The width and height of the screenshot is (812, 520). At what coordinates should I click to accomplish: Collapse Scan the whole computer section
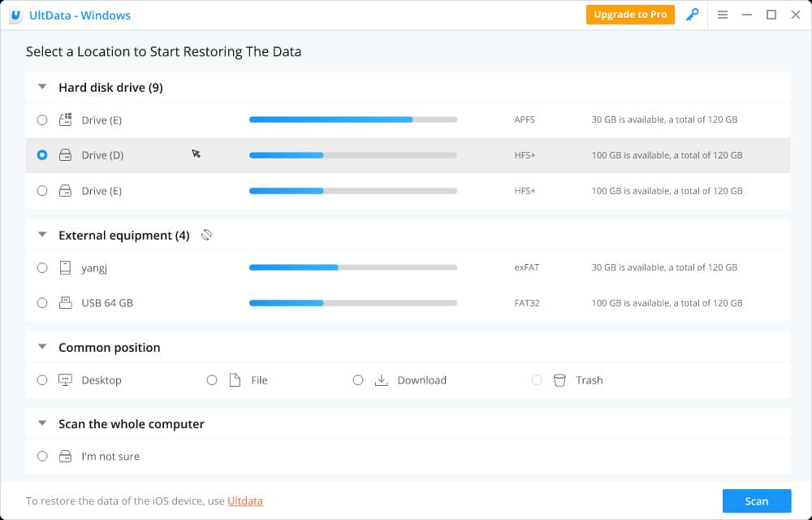pos(42,423)
